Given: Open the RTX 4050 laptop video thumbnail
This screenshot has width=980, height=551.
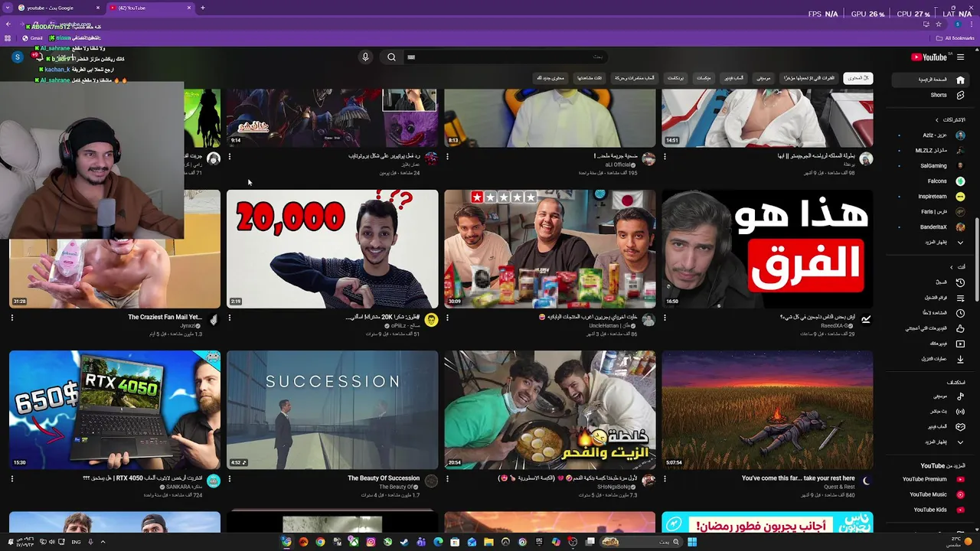Looking at the screenshot, I should point(115,409).
